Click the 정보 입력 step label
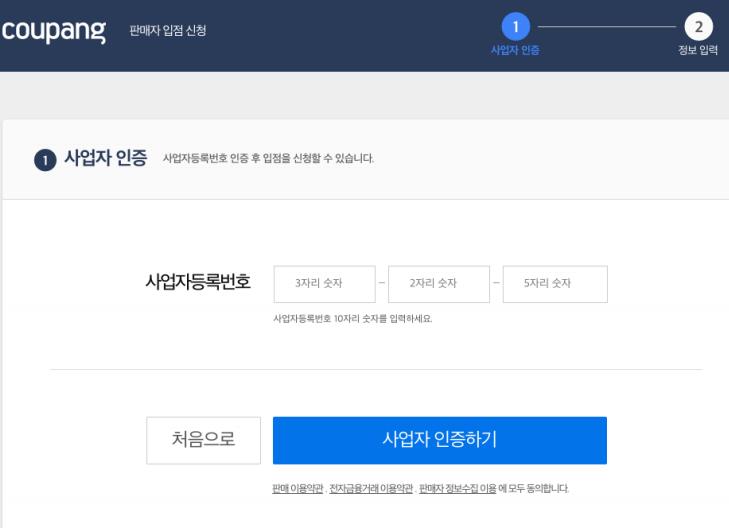The height and width of the screenshot is (528, 729). point(698,50)
